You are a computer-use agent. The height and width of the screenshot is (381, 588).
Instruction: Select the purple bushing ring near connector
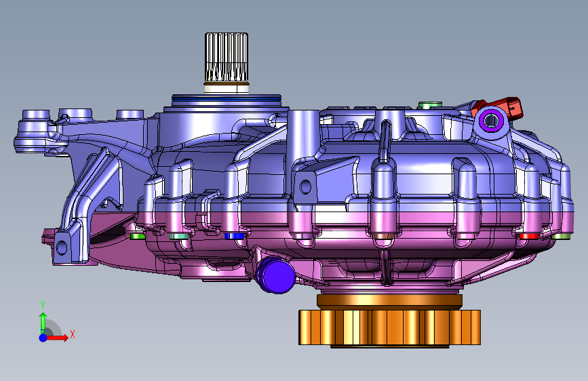pyautogui.click(x=491, y=120)
